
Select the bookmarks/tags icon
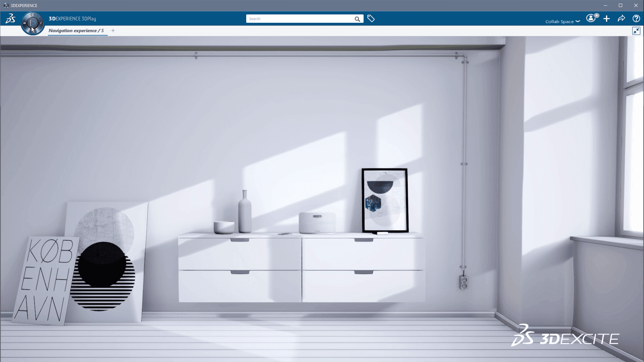(x=371, y=18)
